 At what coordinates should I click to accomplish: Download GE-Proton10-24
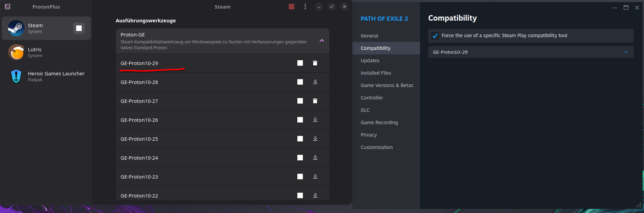tap(315, 158)
